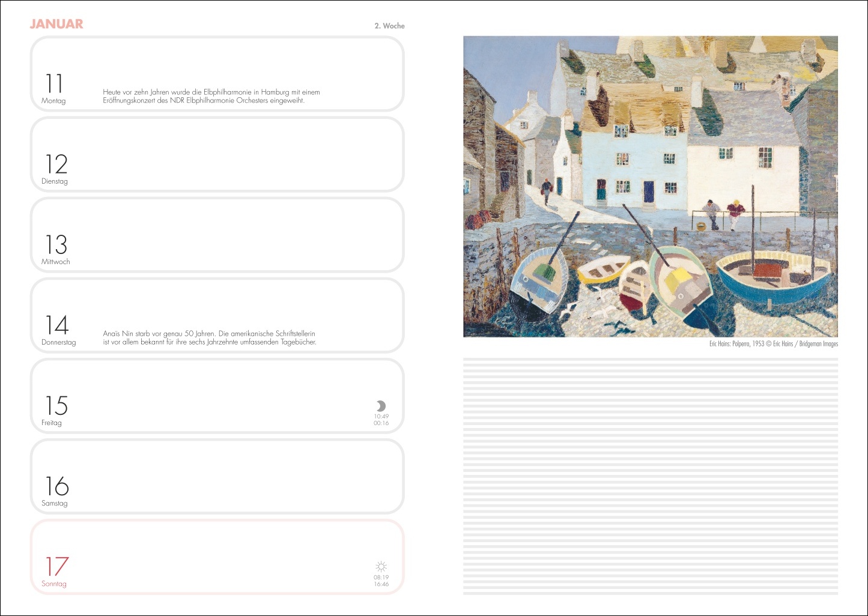This screenshot has width=868, height=616.
Task: Click the Elbphilharmonie anniversary note text
Action: [x=211, y=97]
